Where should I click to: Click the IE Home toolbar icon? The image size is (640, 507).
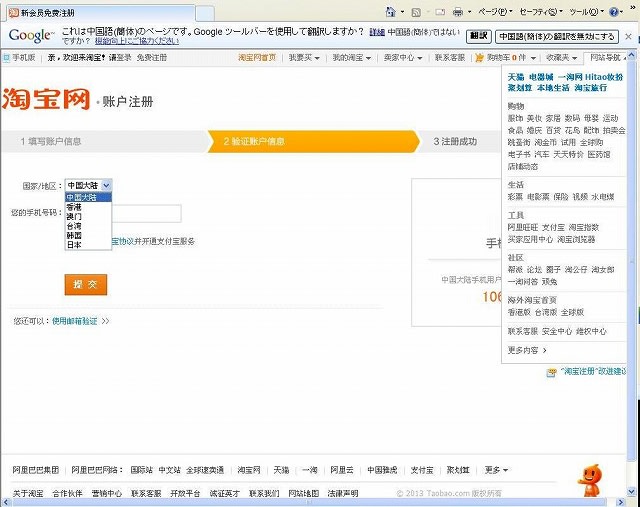tap(390, 12)
